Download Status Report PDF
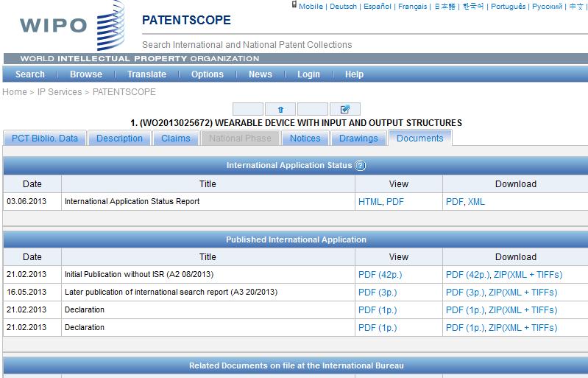 455,202
